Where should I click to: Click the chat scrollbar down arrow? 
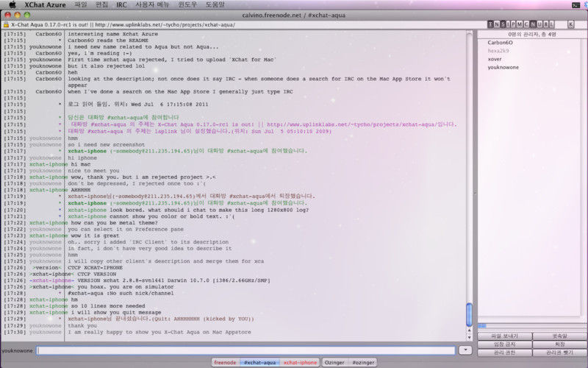[x=469, y=337]
